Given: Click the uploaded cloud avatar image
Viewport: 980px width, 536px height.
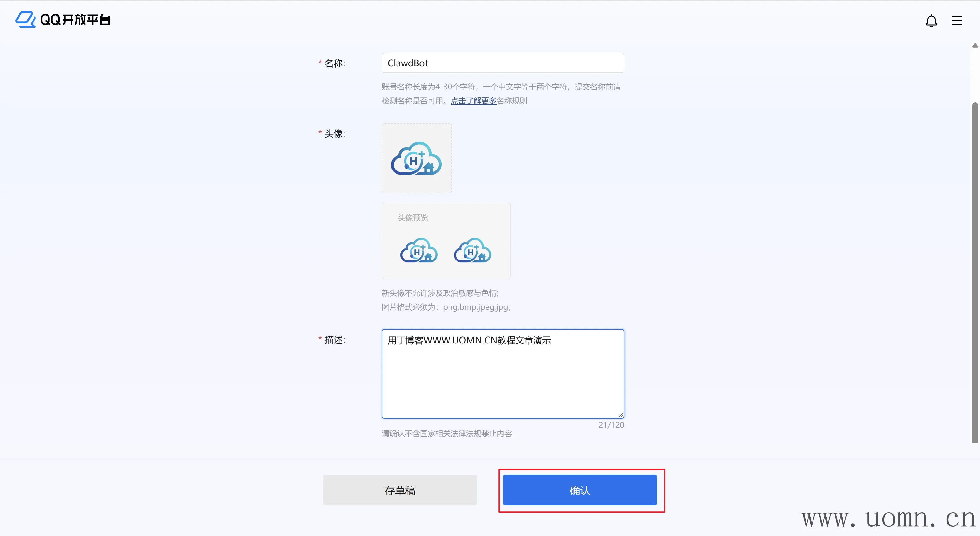Looking at the screenshot, I should pyautogui.click(x=416, y=158).
